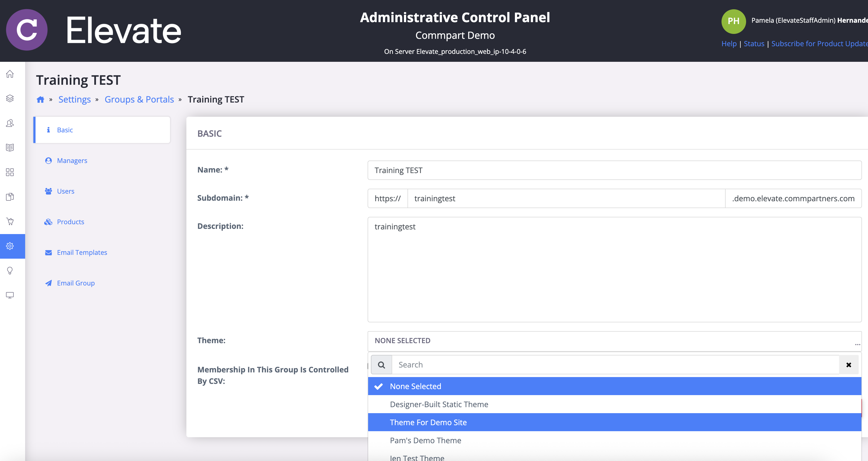Click the shopping cart sidebar icon
The width and height of the screenshot is (868, 461).
[x=10, y=221]
